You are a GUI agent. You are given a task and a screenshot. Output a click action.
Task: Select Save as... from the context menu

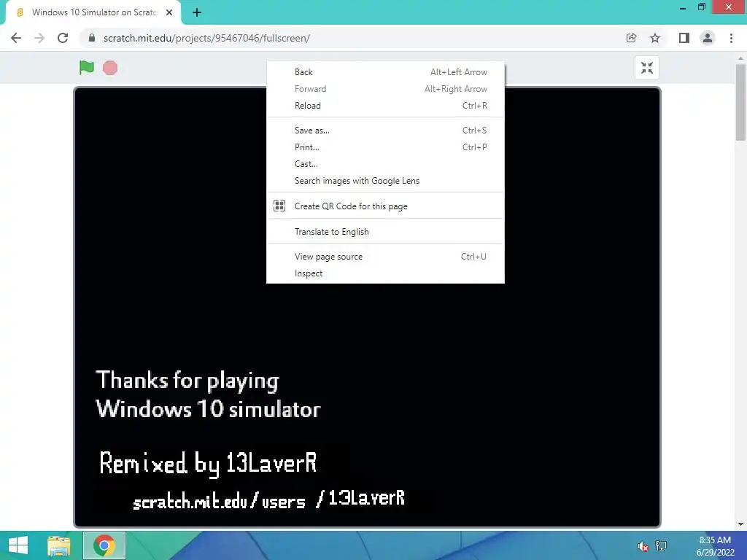click(x=385, y=131)
